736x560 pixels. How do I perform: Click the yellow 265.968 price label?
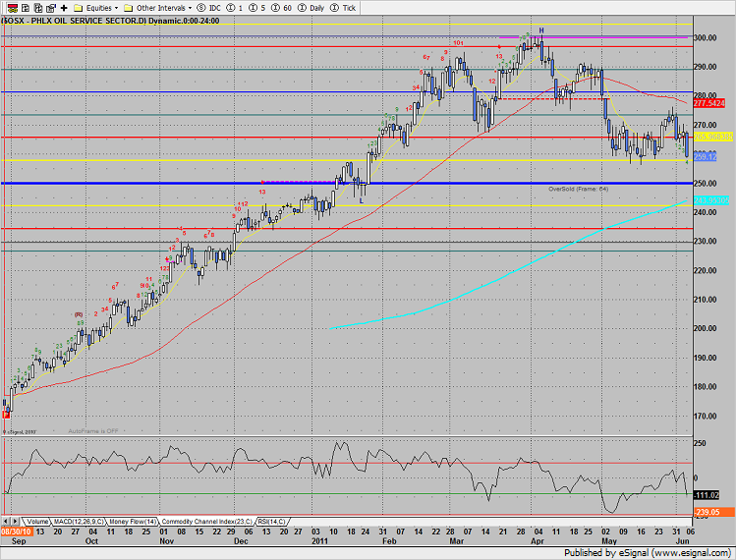click(x=713, y=137)
